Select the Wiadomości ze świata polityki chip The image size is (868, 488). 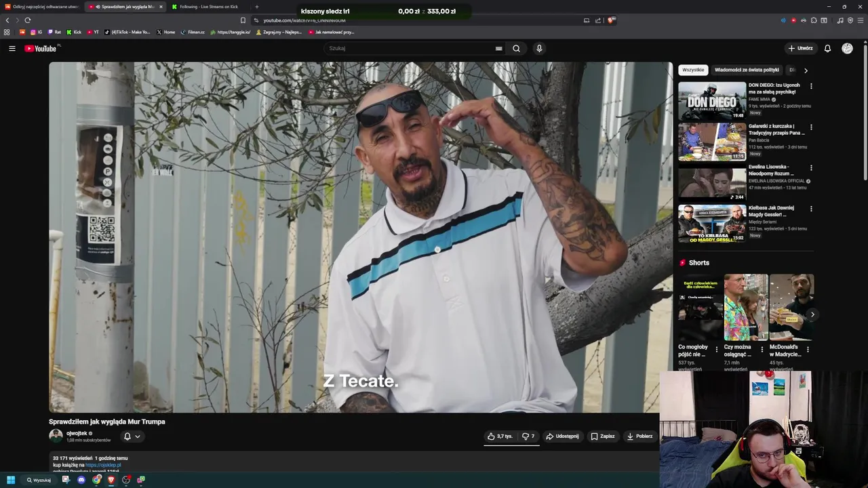[747, 70]
